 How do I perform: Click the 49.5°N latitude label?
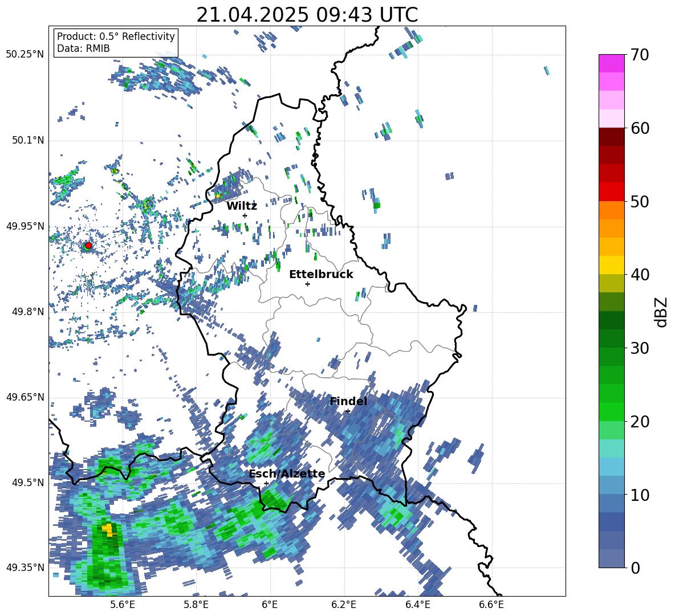point(29,483)
